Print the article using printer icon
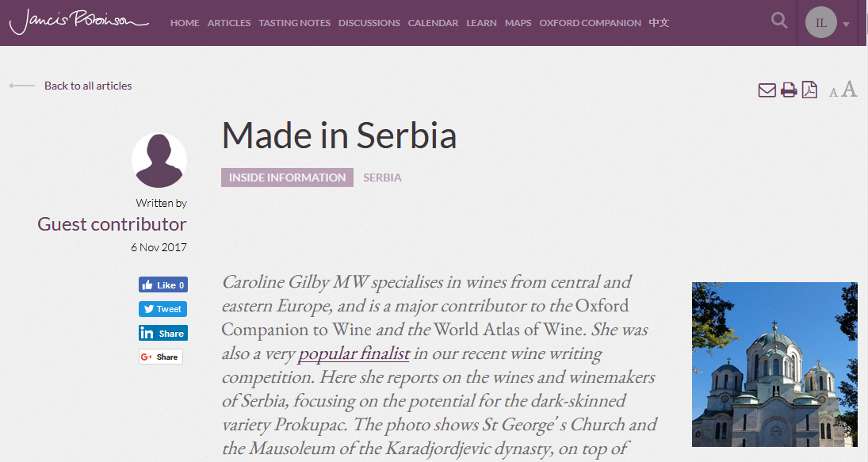This screenshot has width=868, height=462. tap(789, 90)
